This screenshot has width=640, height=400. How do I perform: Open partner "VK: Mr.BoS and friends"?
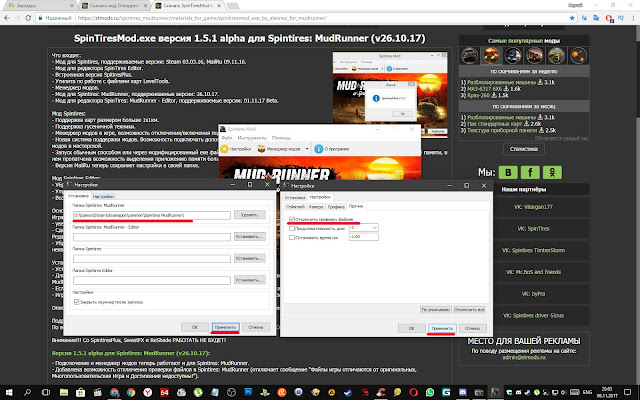click(x=533, y=272)
